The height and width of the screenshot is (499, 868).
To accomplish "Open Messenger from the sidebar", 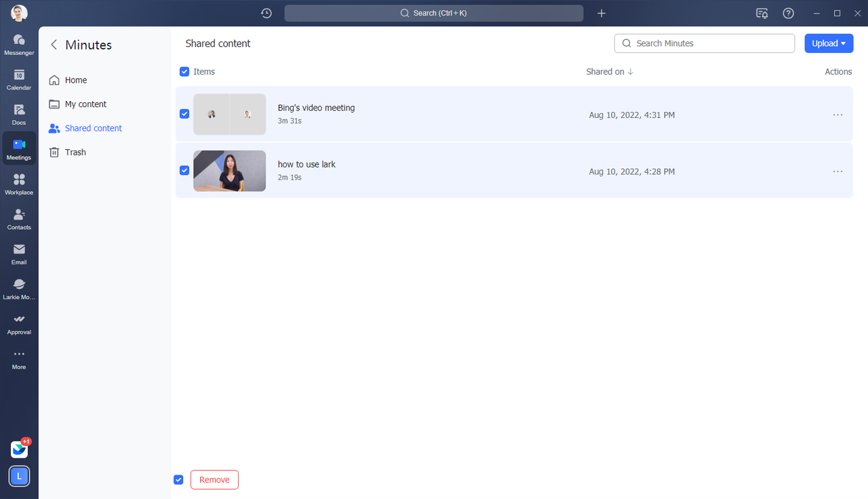I will pos(19,43).
